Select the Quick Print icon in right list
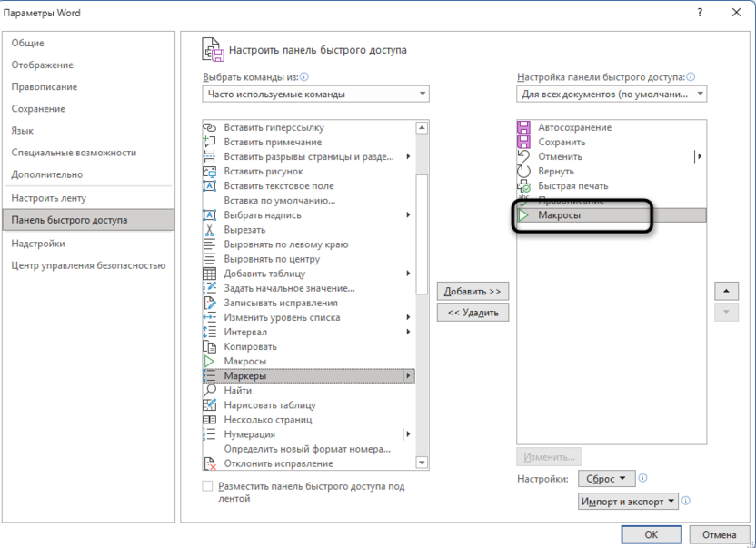Image resolution: width=756 pixels, height=548 pixels. [x=524, y=185]
